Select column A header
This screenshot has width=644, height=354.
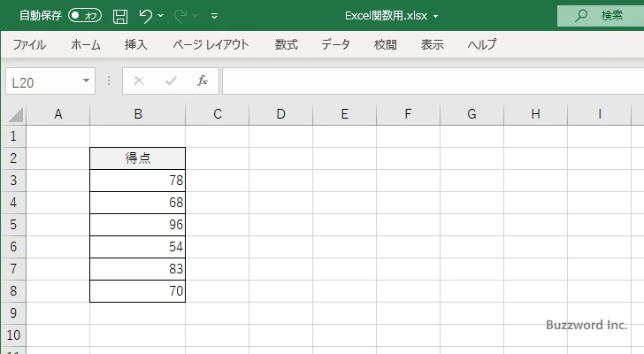[57, 114]
